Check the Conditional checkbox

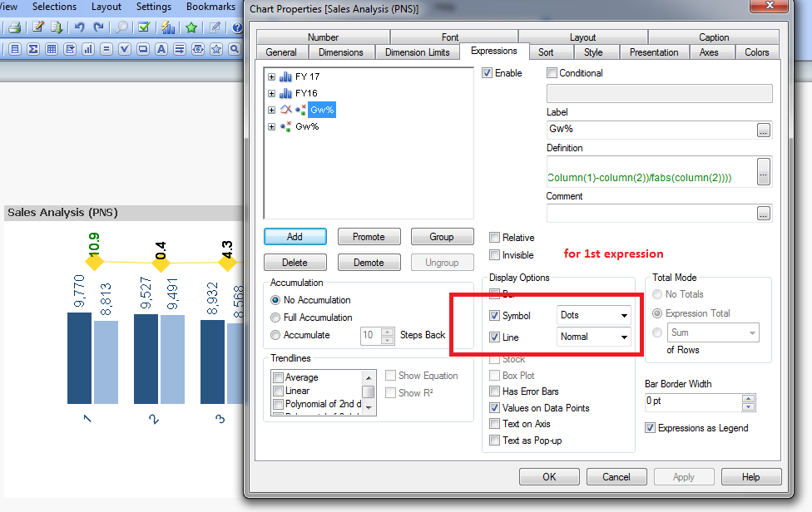(x=552, y=73)
